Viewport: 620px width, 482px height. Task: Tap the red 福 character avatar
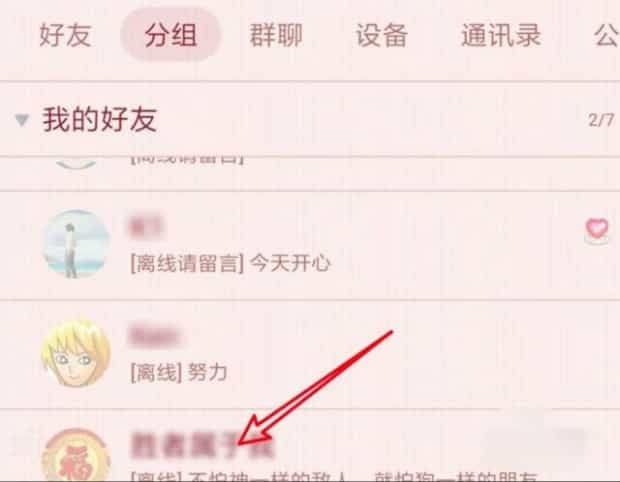pyautogui.click(x=76, y=455)
